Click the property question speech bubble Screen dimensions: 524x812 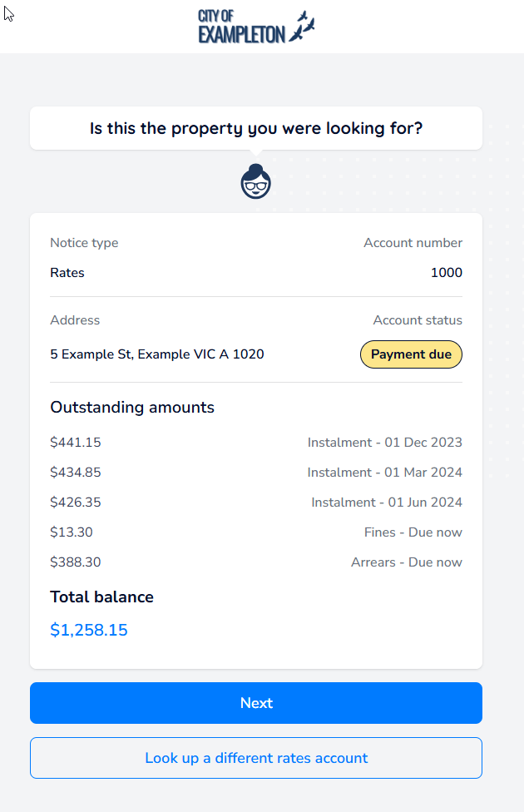coord(256,129)
